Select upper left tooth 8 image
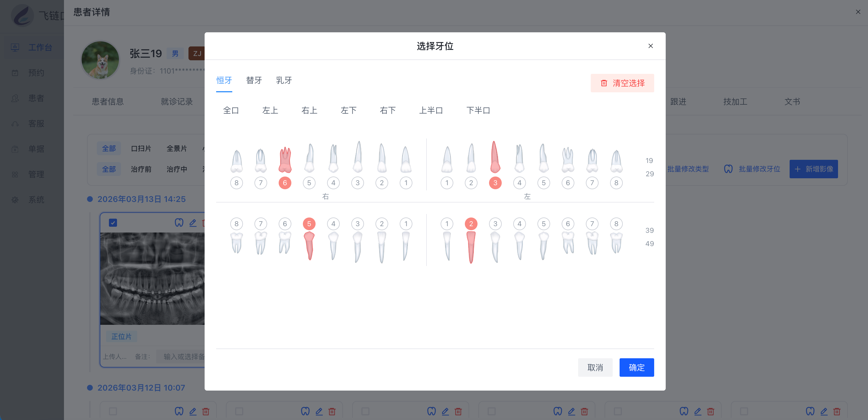Image resolution: width=868 pixels, height=420 pixels. (x=616, y=161)
